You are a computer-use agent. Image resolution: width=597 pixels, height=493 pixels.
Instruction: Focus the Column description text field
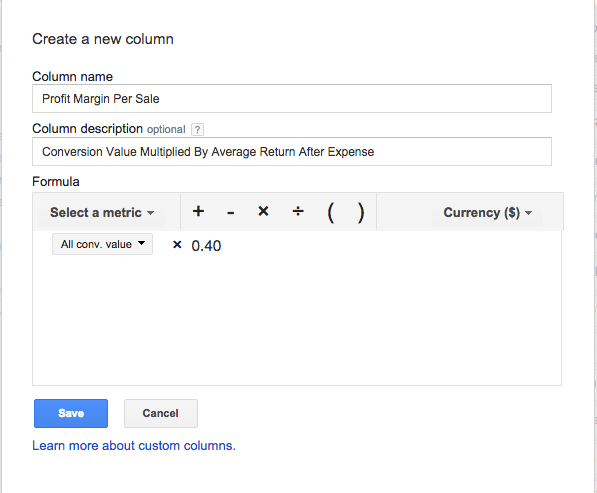click(x=292, y=152)
